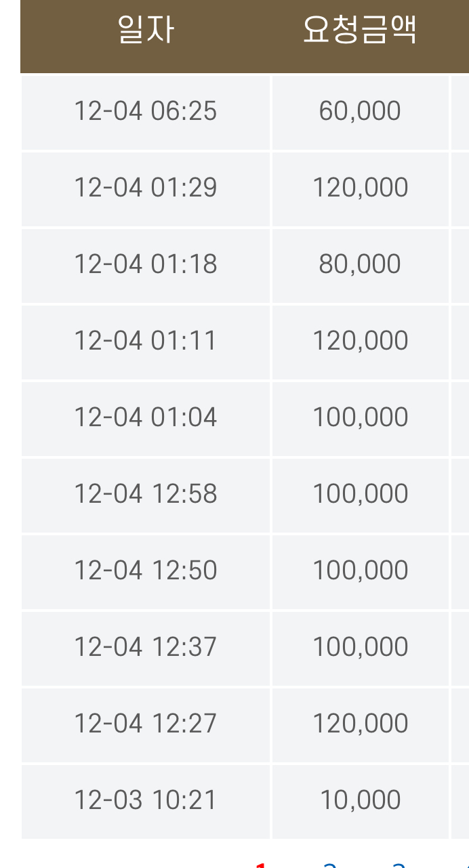This screenshot has width=469, height=868.
Task: Click the red page 1 pagination link
Action: pyautogui.click(x=261, y=865)
